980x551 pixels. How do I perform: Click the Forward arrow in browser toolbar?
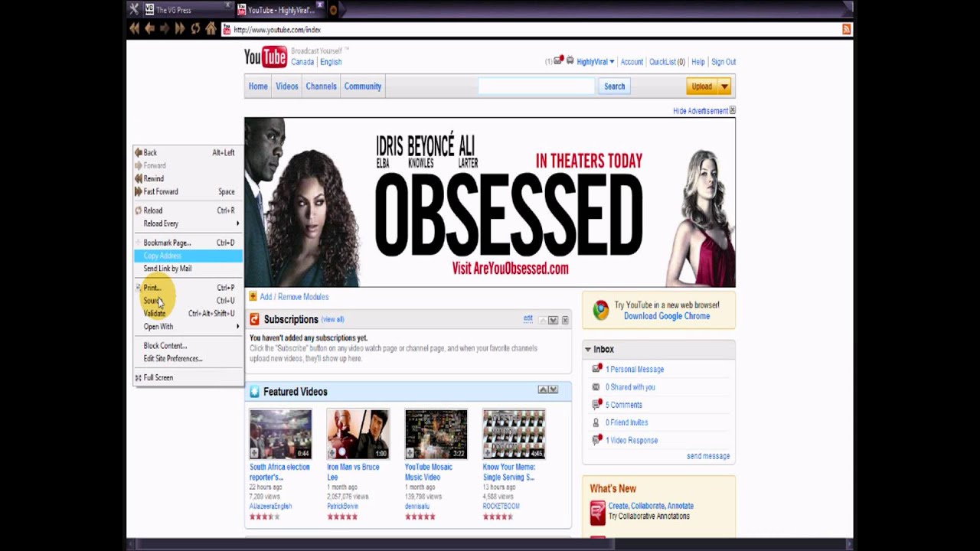coord(165,29)
